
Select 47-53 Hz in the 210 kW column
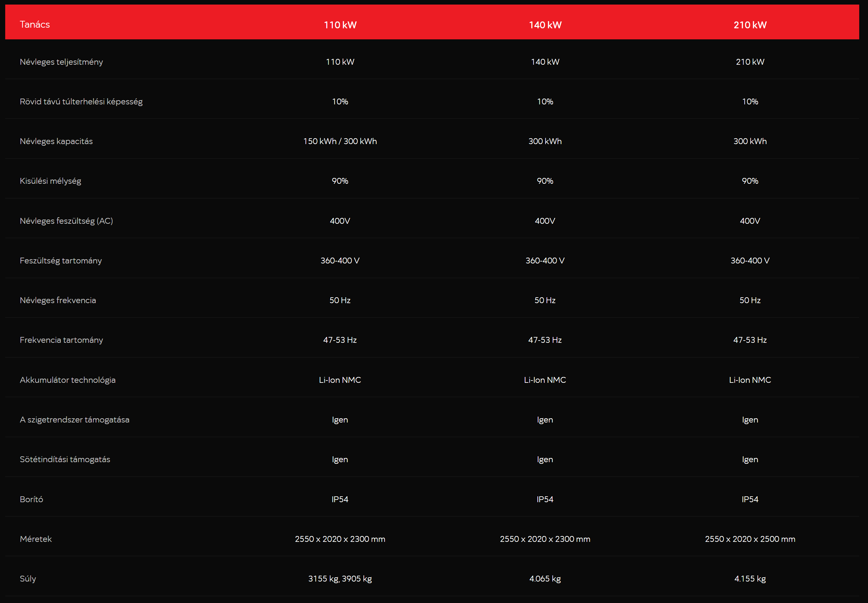[x=750, y=340]
